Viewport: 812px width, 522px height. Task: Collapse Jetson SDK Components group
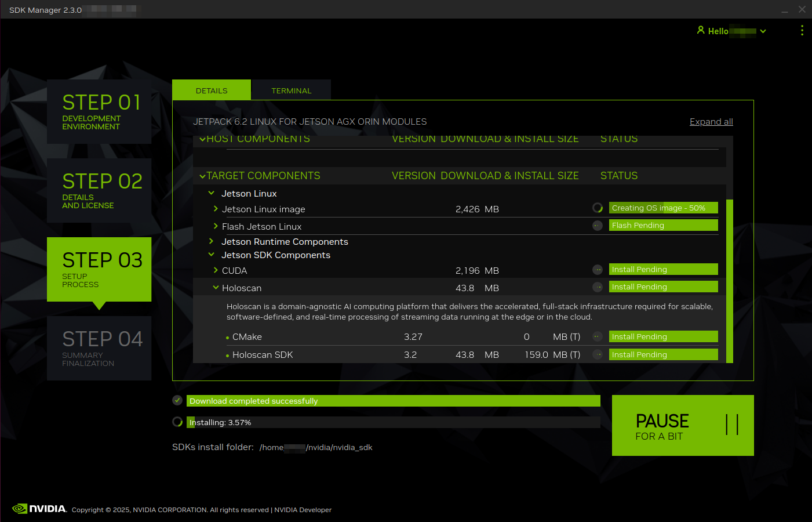point(212,255)
